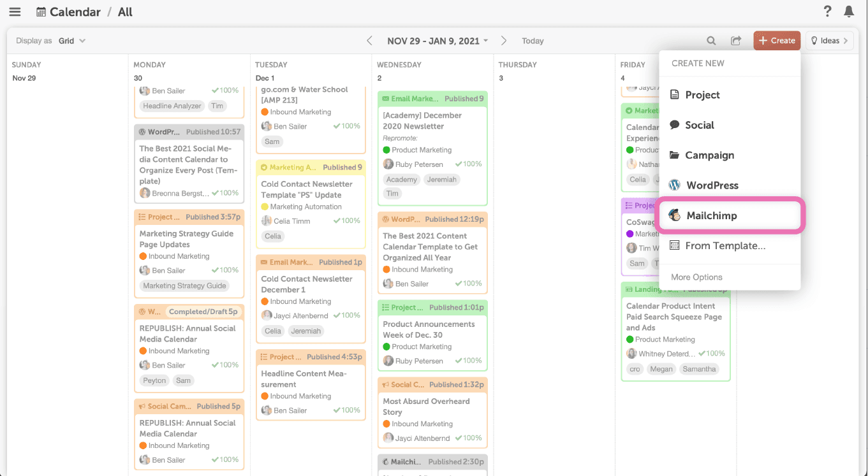Click list icon on Project Published 4:53p card

pos(263,357)
